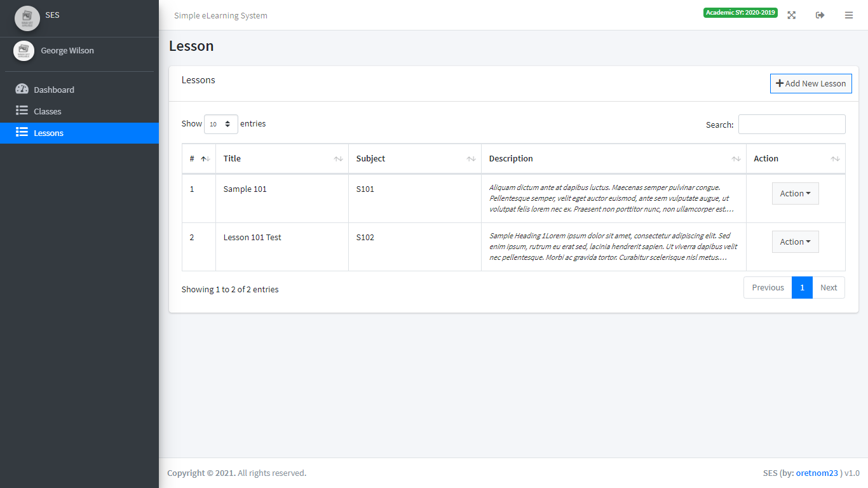Click the "S102" subject cell
This screenshot has height=488, width=868.
415,247
